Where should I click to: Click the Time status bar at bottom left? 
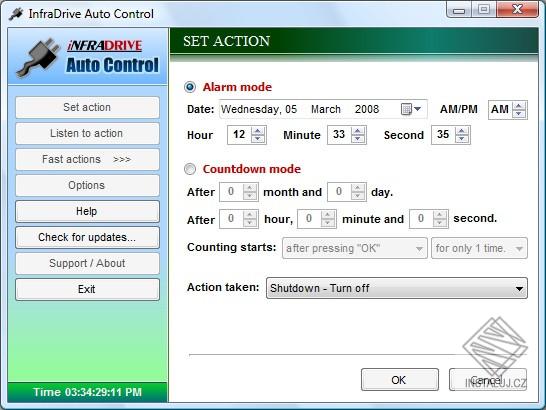coord(87,392)
